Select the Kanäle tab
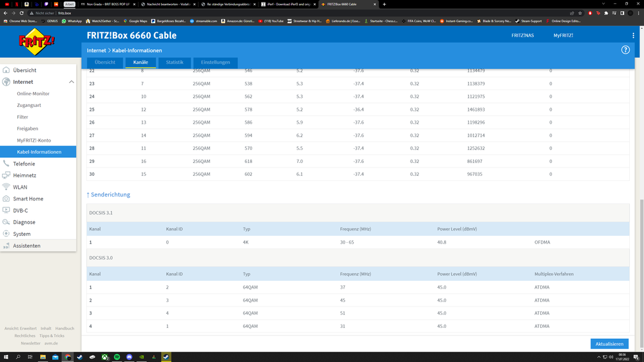The image size is (644, 362). (x=141, y=62)
